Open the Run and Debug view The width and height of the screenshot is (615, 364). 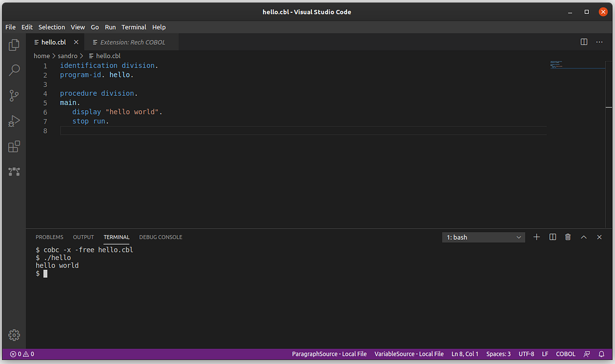pyautogui.click(x=14, y=121)
